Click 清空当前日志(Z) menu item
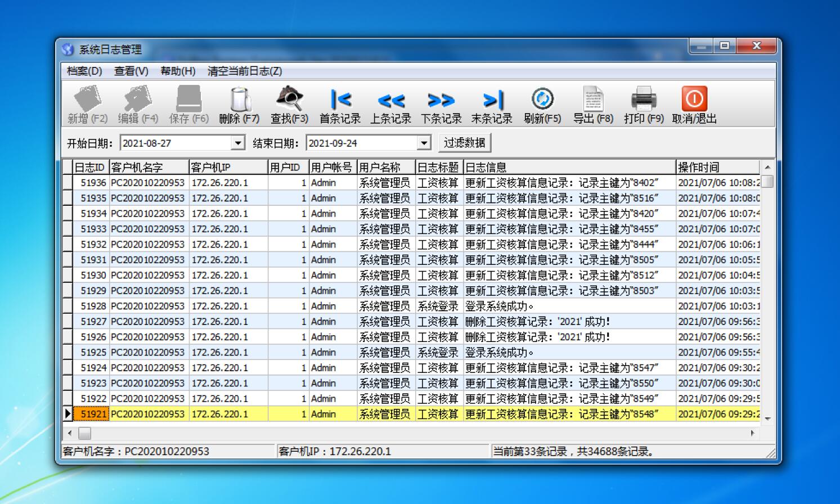 click(x=245, y=71)
